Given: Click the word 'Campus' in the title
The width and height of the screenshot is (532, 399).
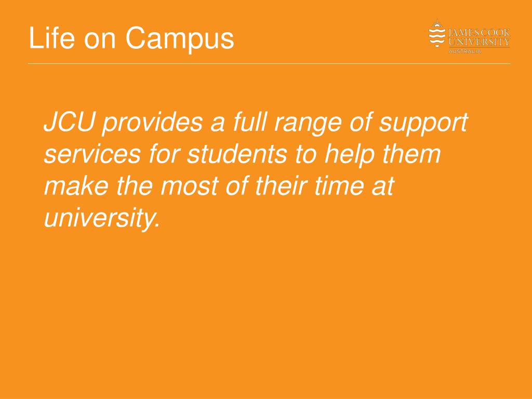Looking at the screenshot, I should 180,38.
